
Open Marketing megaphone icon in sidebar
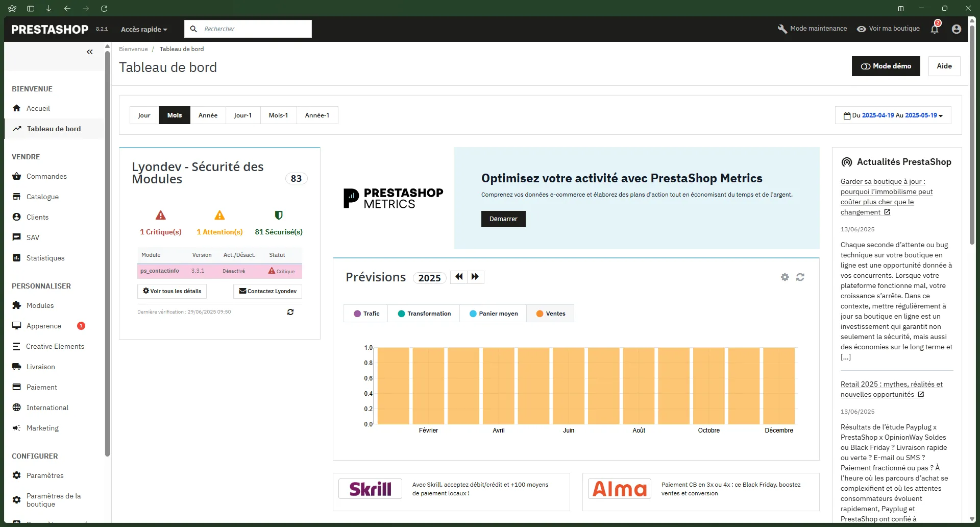[17, 428]
